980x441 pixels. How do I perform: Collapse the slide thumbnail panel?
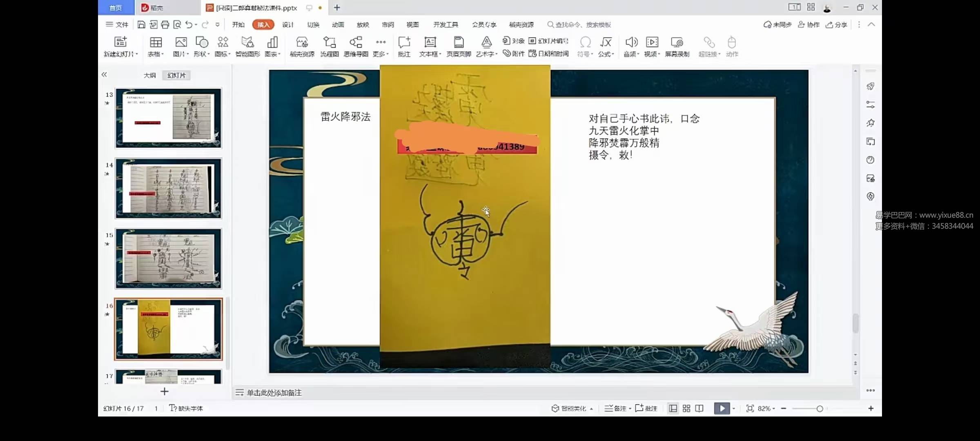point(104,74)
